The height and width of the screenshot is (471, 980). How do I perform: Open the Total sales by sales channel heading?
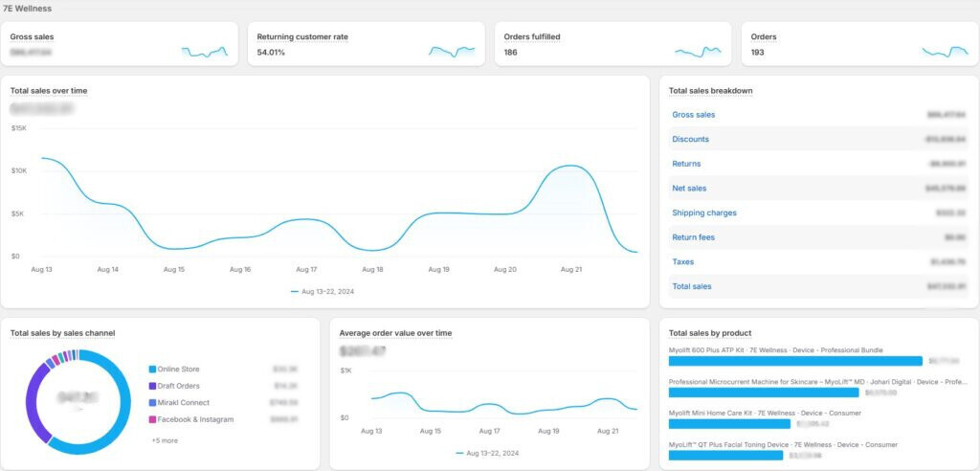pos(63,333)
